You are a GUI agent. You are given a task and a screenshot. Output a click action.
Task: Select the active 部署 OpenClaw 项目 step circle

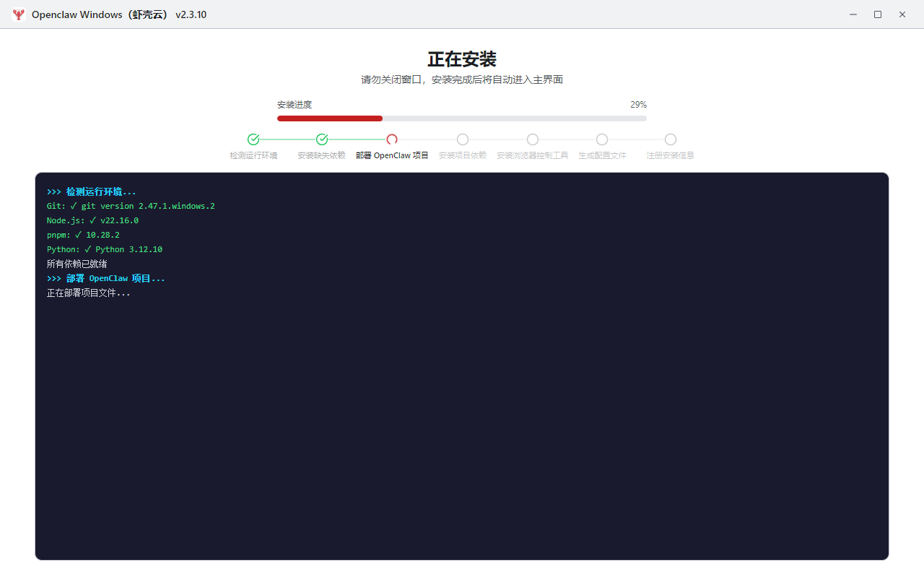pos(392,139)
